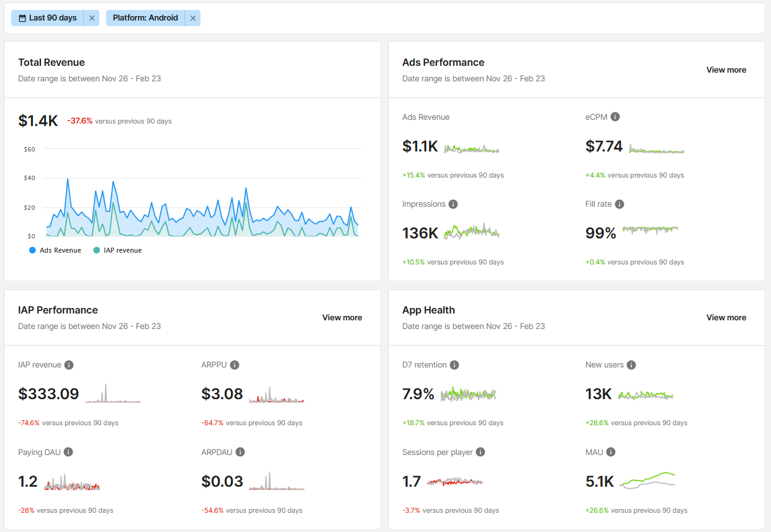This screenshot has height=532, width=771.
Task: Click the Paying DAU info icon
Action: coord(68,452)
